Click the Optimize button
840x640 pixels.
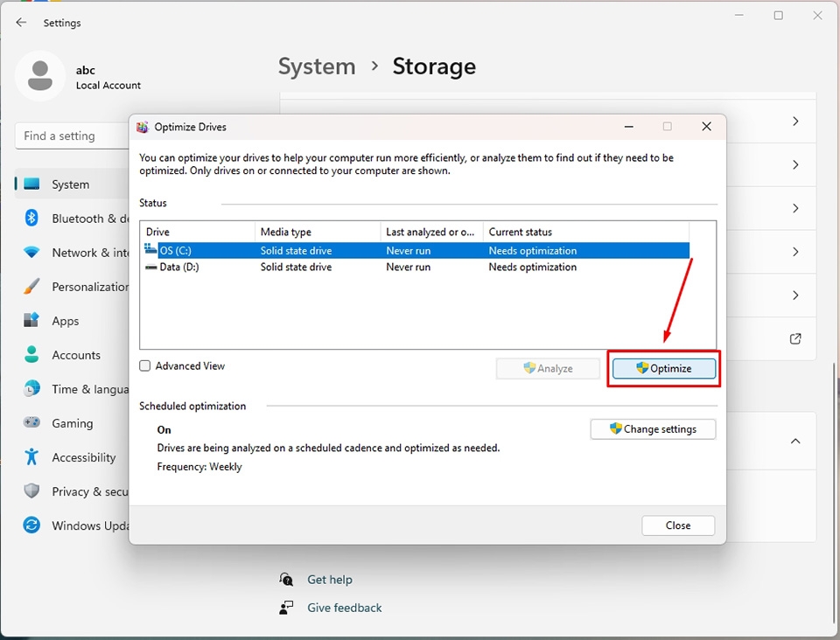click(x=664, y=368)
